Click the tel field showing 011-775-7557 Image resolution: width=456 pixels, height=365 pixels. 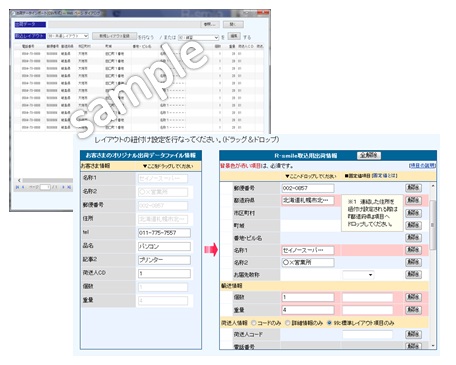click(x=164, y=233)
